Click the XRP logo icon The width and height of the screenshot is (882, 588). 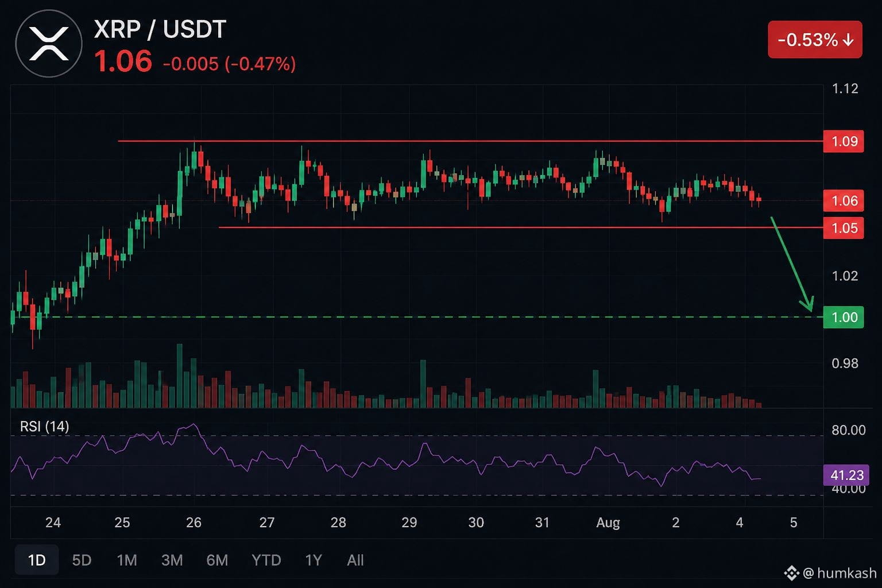tap(49, 44)
